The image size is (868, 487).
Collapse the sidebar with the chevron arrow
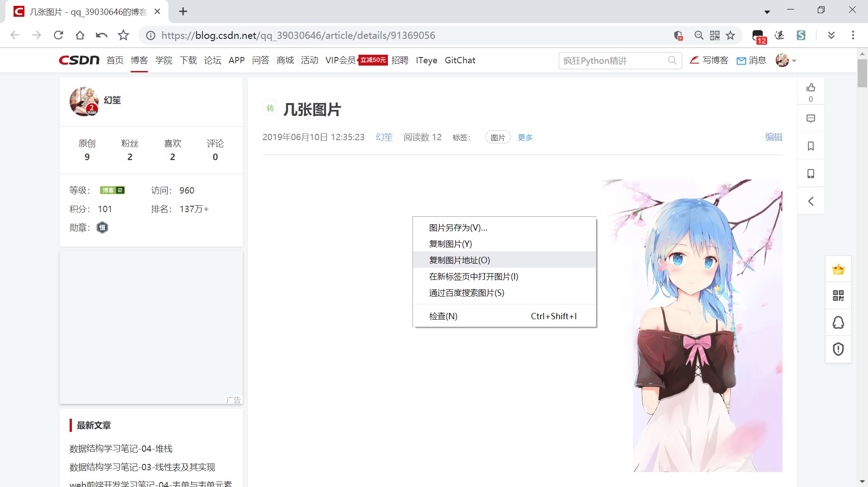pos(811,201)
